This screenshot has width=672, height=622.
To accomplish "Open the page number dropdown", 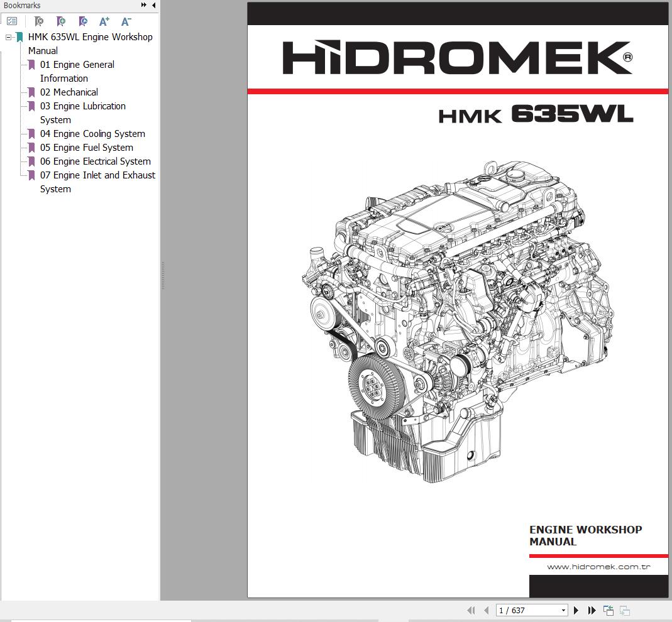I will (x=563, y=610).
